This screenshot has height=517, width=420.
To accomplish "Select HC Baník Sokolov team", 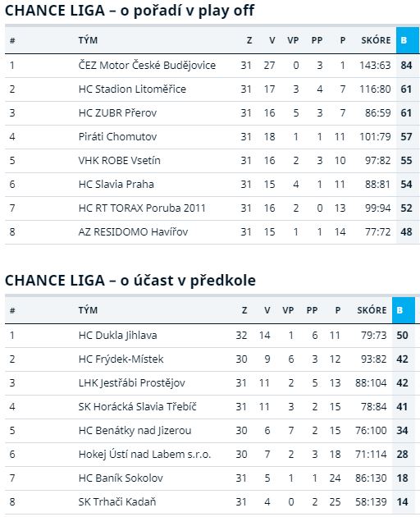I will pyautogui.click(x=121, y=478).
